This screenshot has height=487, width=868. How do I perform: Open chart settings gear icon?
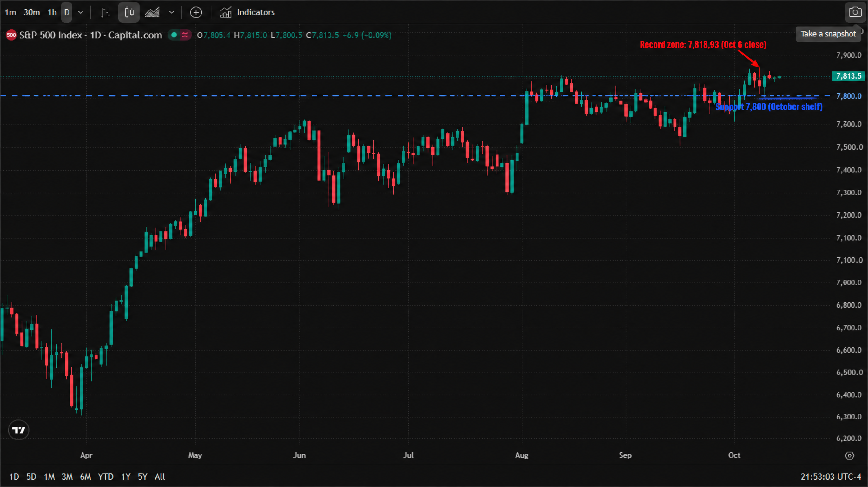(850, 456)
